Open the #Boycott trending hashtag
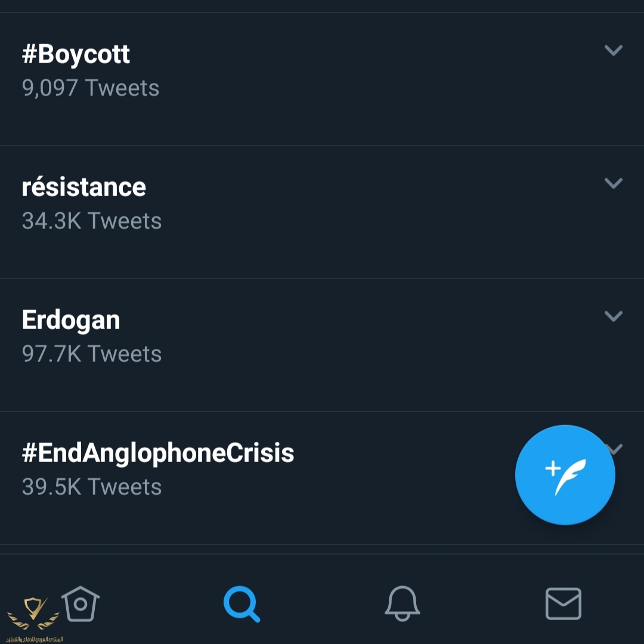This screenshot has height=644, width=644. tap(76, 54)
